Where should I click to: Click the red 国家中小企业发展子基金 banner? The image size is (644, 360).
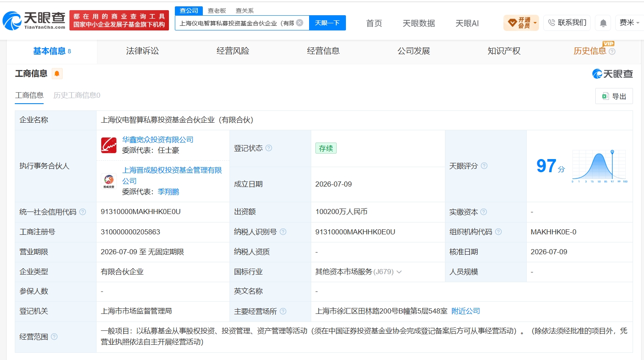point(119,20)
